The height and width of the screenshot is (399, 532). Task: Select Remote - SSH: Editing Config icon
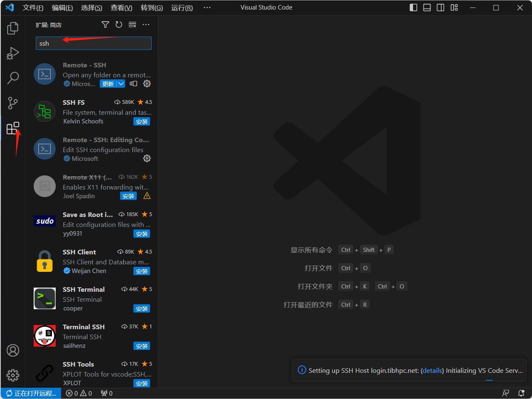pos(44,149)
